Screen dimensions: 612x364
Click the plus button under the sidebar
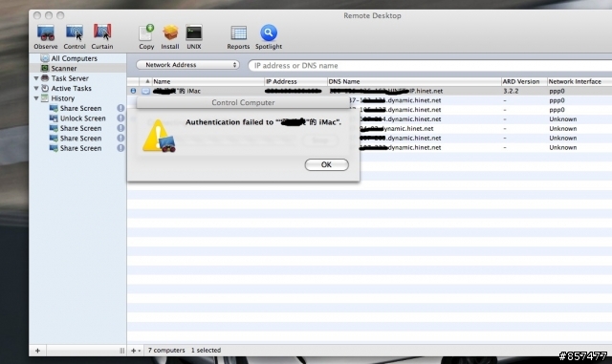[x=37, y=351]
